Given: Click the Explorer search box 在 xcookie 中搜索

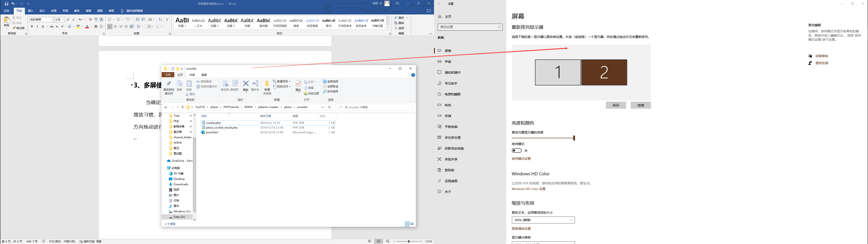Looking at the screenshot, I should coord(374,107).
